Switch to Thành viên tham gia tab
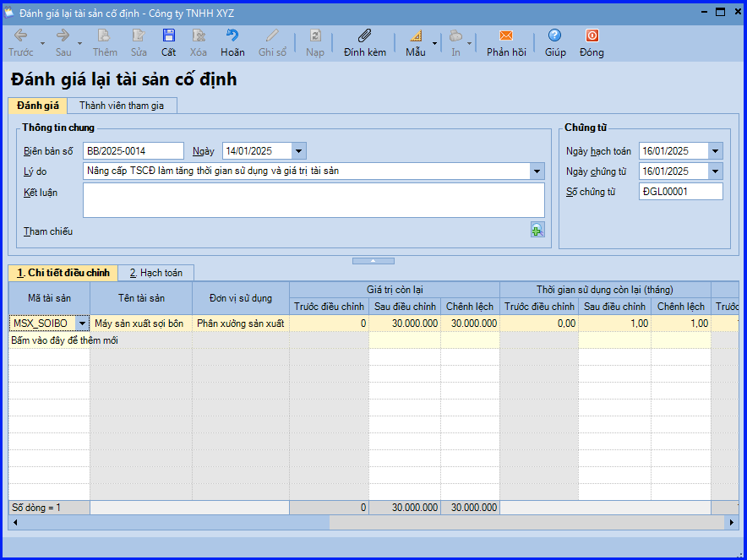The image size is (747, 560). pos(122,106)
